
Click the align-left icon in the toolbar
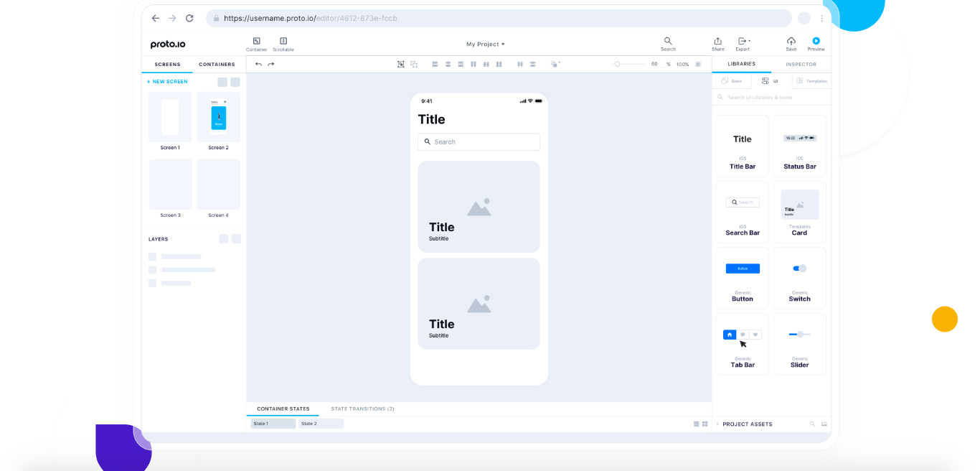coord(435,64)
